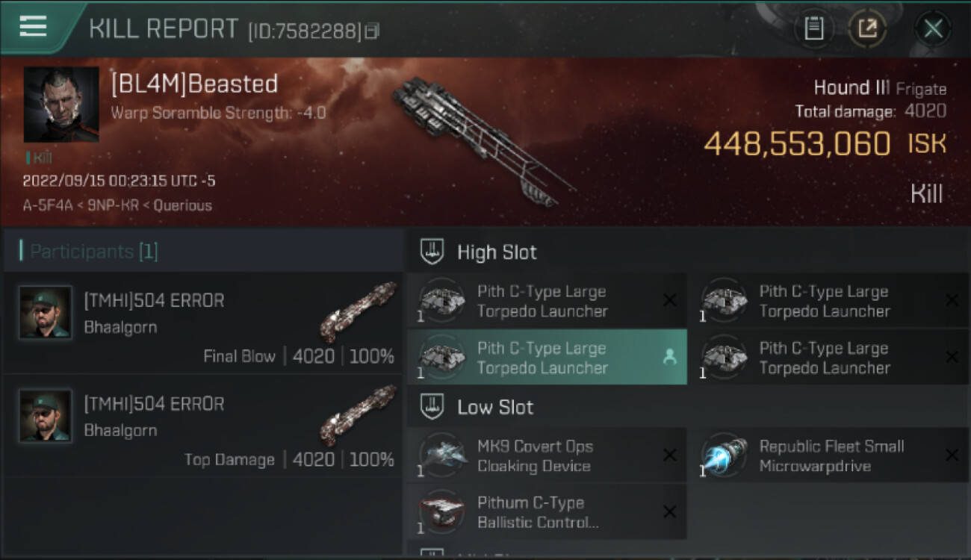Open the Final Blow participant 504 ERROR

[x=203, y=323]
